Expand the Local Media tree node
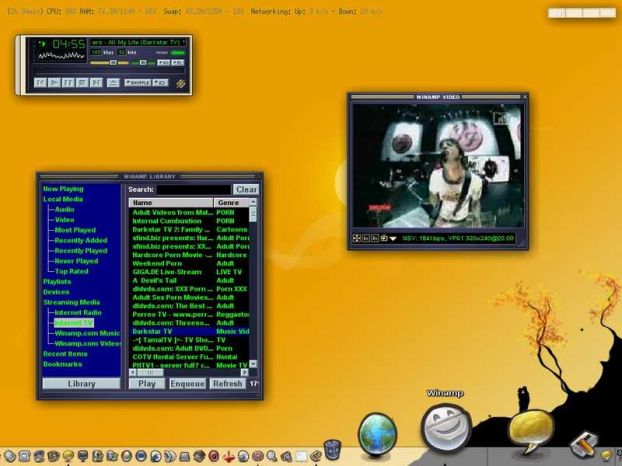 pyautogui.click(x=63, y=199)
